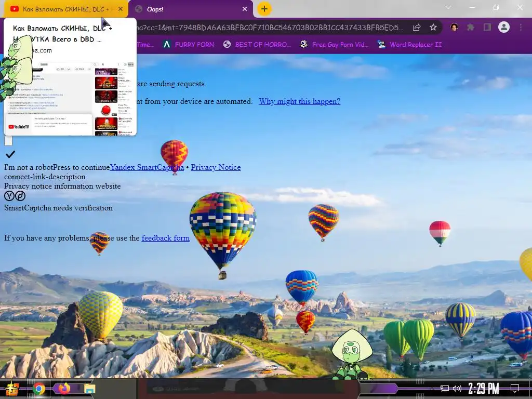Screen dimensions: 532x399
Task: Minimize the Chrome window
Action: click(x=472, y=7)
